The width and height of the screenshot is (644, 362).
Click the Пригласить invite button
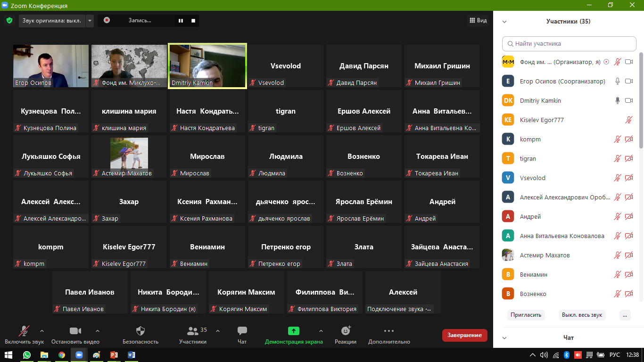pos(525,315)
